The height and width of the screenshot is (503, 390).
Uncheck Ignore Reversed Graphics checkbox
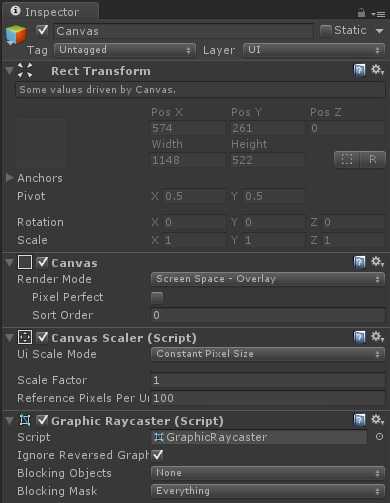click(x=157, y=455)
